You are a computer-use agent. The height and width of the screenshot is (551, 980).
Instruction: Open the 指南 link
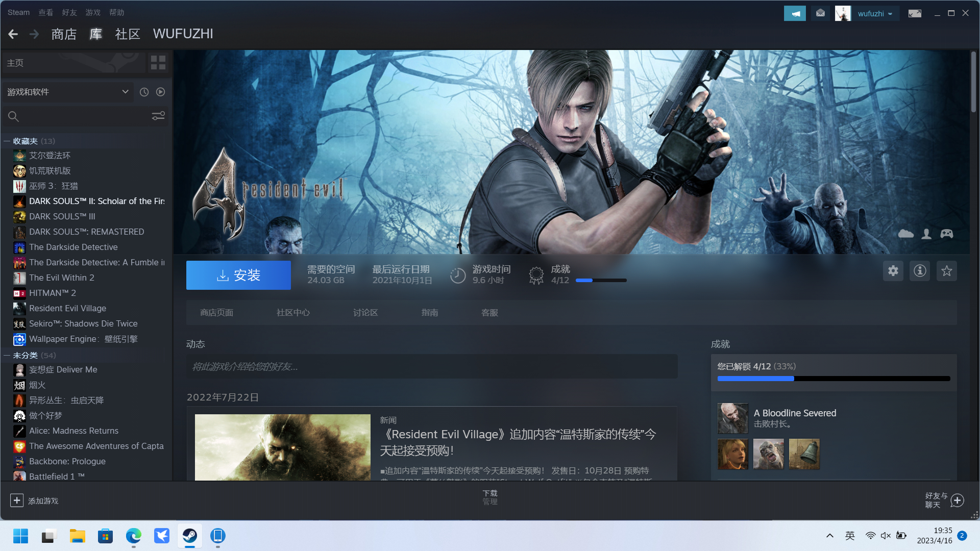[x=430, y=313]
